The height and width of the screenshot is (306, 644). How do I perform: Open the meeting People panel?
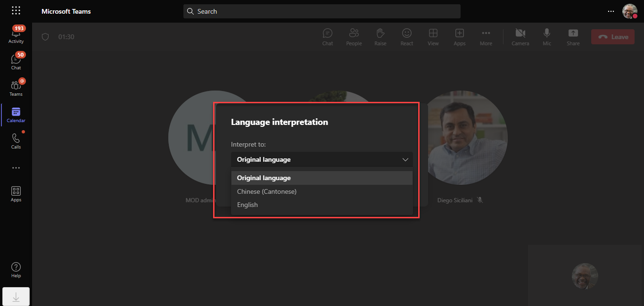tap(354, 36)
